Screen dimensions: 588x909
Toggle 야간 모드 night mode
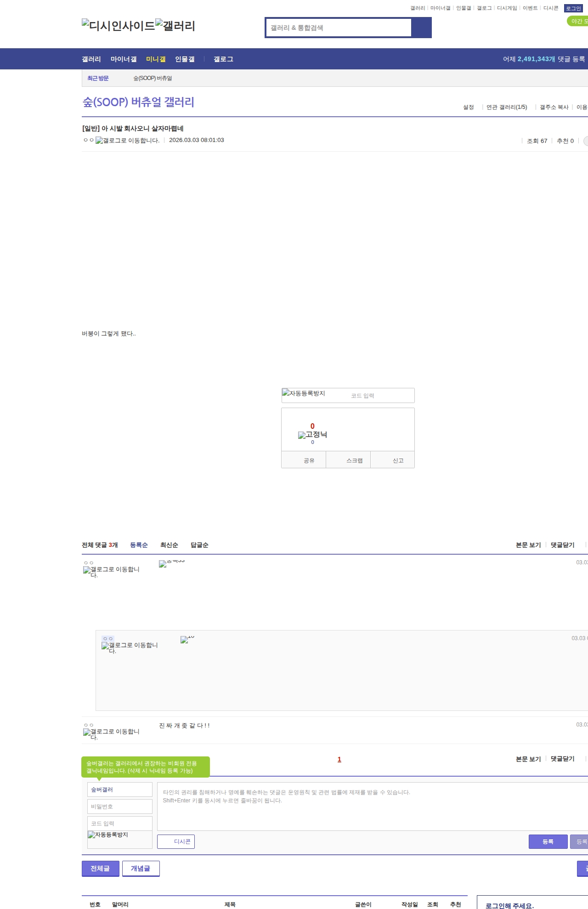(578, 21)
